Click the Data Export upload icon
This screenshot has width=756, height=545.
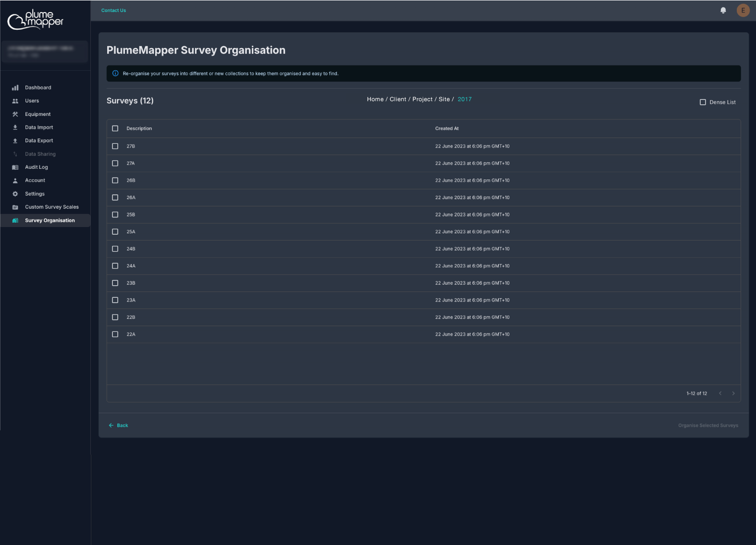[x=15, y=141]
